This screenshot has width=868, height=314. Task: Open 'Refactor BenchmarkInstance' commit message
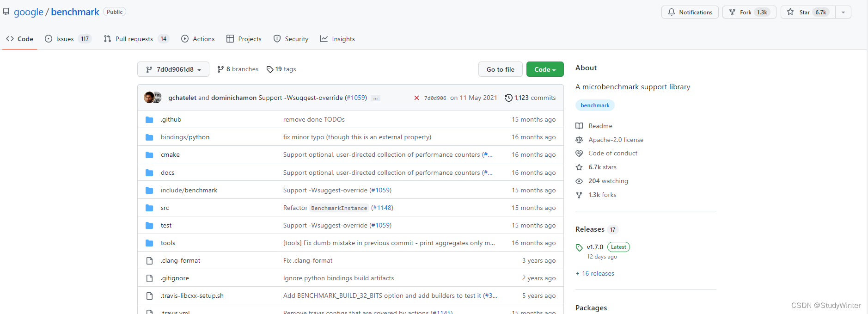pyautogui.click(x=326, y=208)
